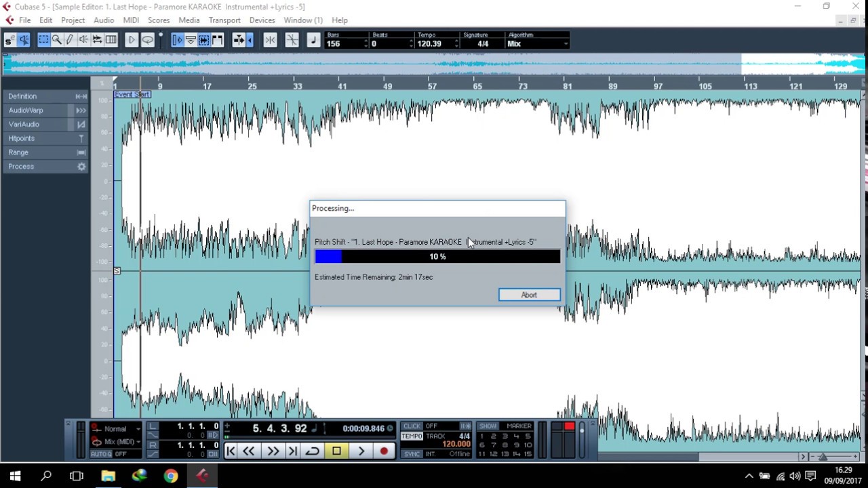Click the yellow Stop transport button
The image size is (868, 488).
coord(336,451)
